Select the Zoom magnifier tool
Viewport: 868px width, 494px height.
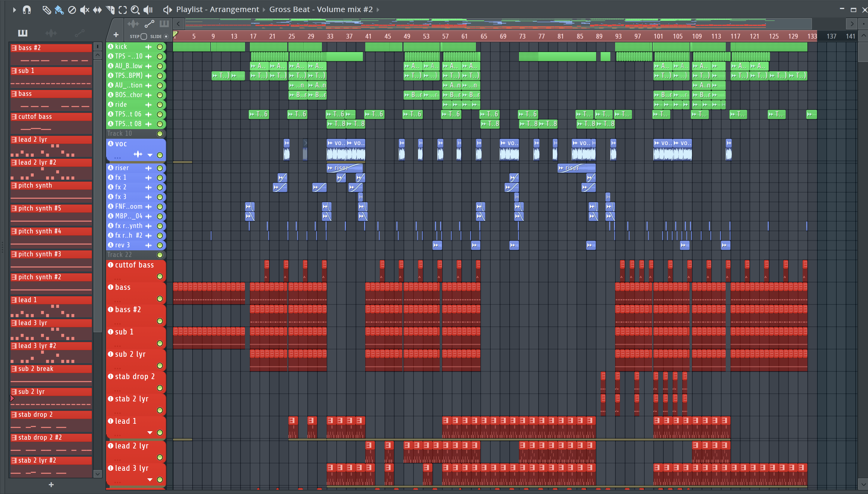point(135,10)
